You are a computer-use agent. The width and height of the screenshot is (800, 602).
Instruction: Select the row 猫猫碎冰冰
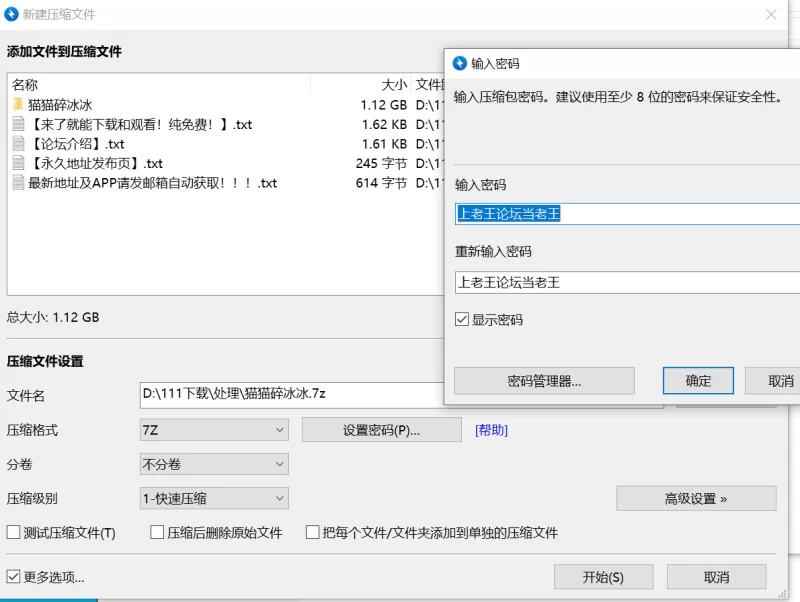click(x=226, y=105)
